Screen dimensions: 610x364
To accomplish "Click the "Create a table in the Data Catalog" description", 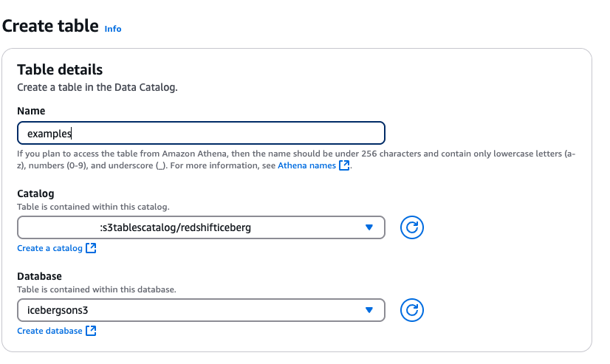I will (x=97, y=87).
